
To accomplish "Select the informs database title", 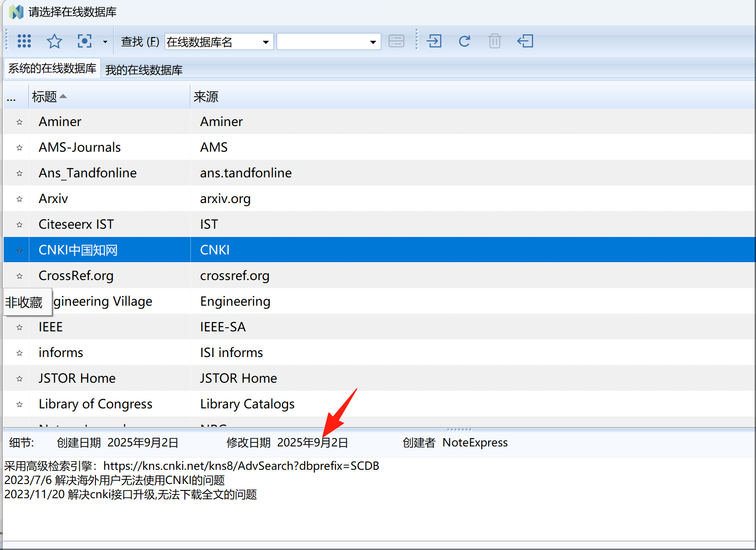I will tap(61, 352).
